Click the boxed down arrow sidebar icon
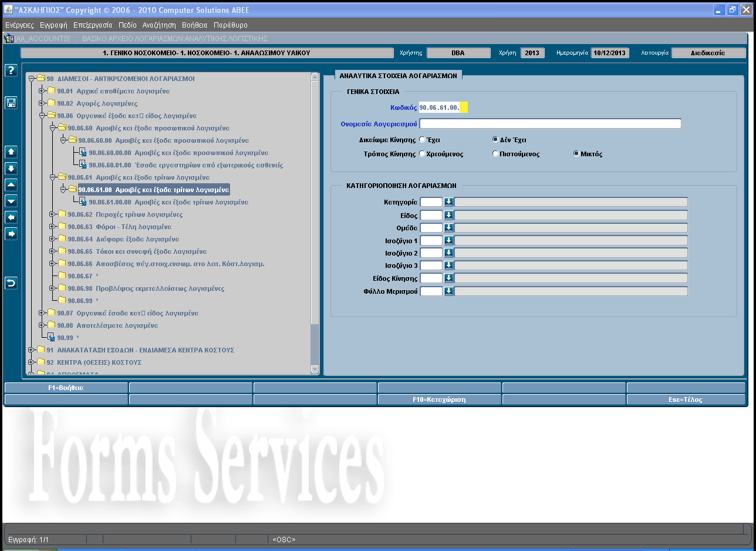This screenshot has width=756, height=551. coord(11,169)
